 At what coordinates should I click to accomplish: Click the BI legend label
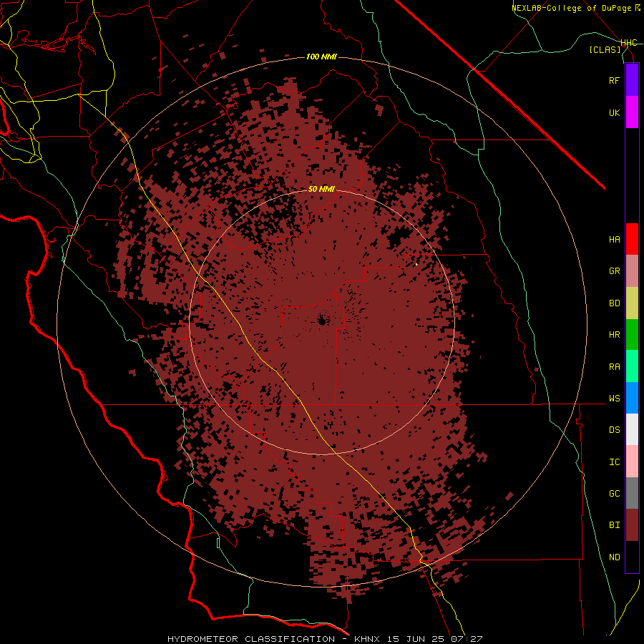pyautogui.click(x=614, y=525)
